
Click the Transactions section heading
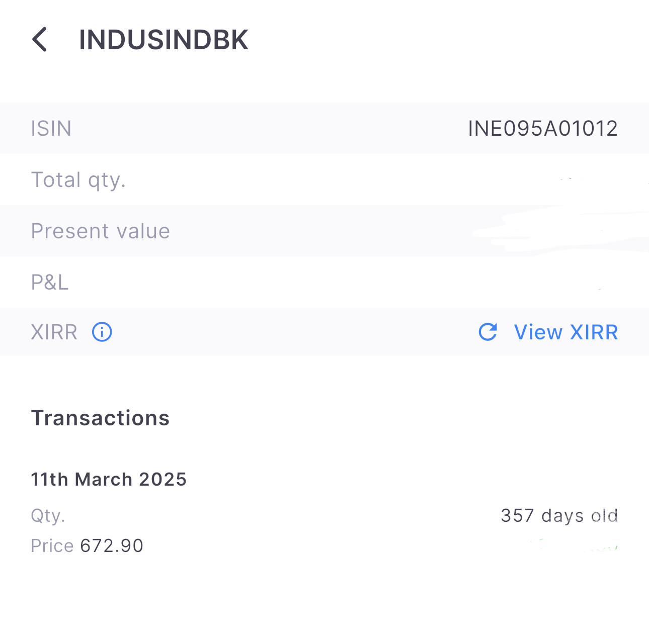[101, 418]
